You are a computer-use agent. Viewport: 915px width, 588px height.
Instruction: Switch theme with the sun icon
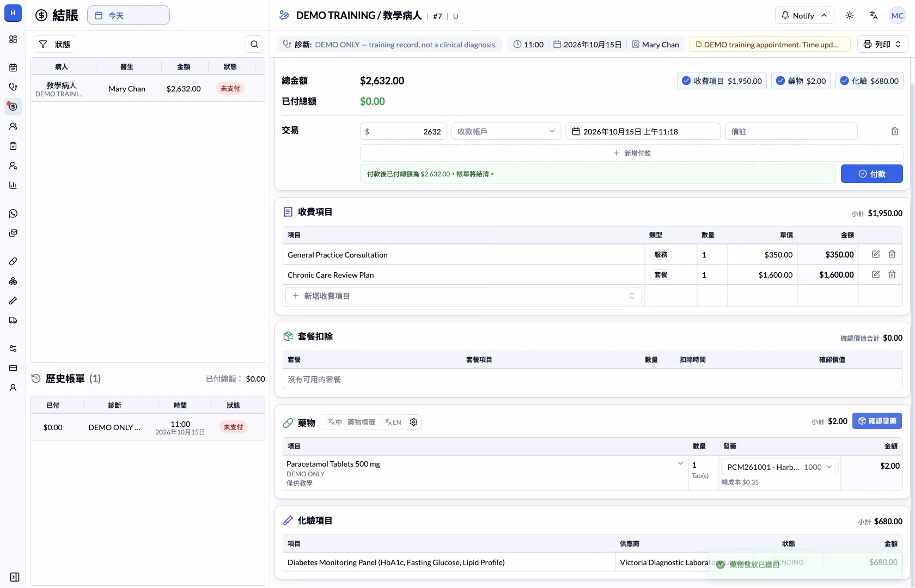[x=850, y=15]
